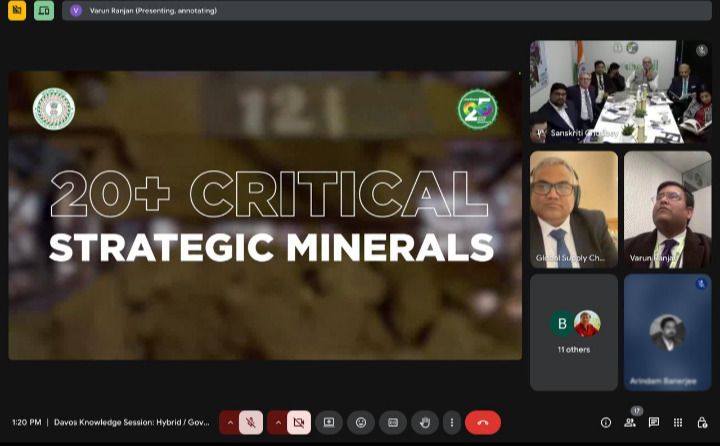This screenshot has height=446, width=720.
Task: Turn on the camera button
Action: tap(299, 422)
